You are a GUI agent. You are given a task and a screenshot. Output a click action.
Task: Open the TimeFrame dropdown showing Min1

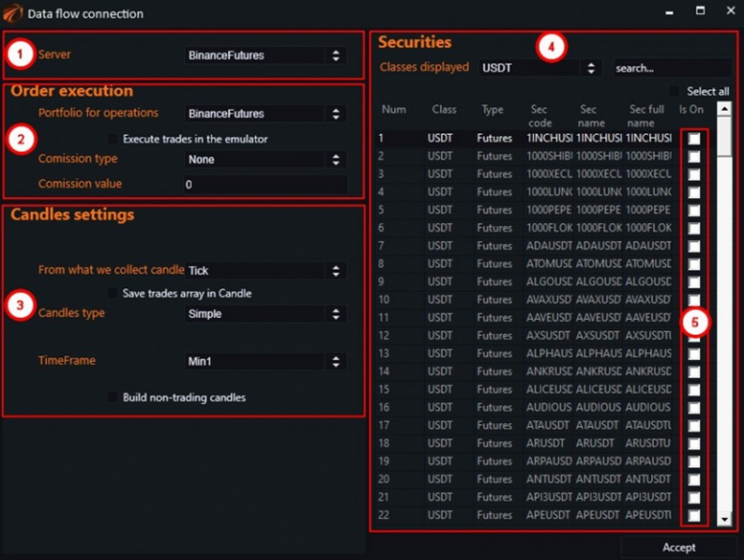tap(265, 361)
